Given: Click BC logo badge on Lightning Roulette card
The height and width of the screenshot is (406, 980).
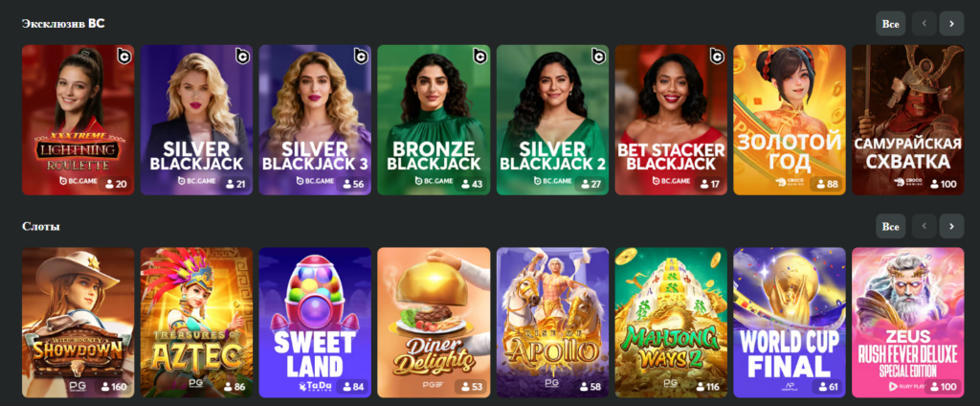Looking at the screenshot, I should point(124,56).
